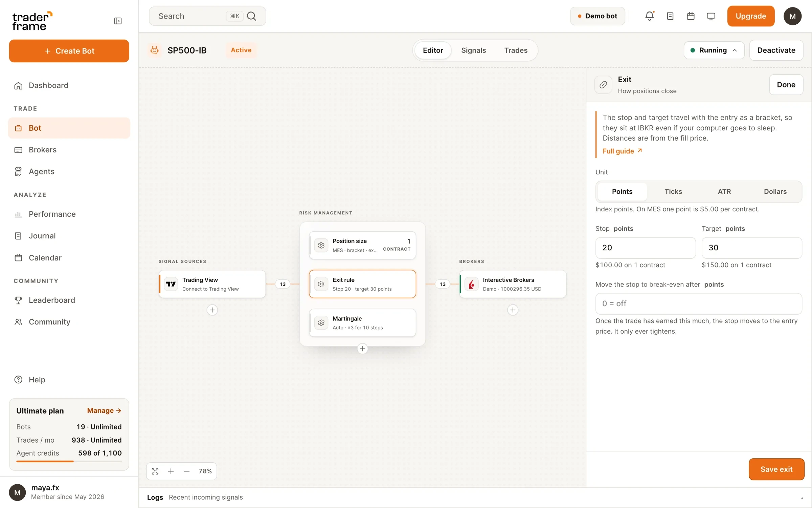Switch to the Signals tab
Viewport: 812px width, 508px height.
point(473,50)
